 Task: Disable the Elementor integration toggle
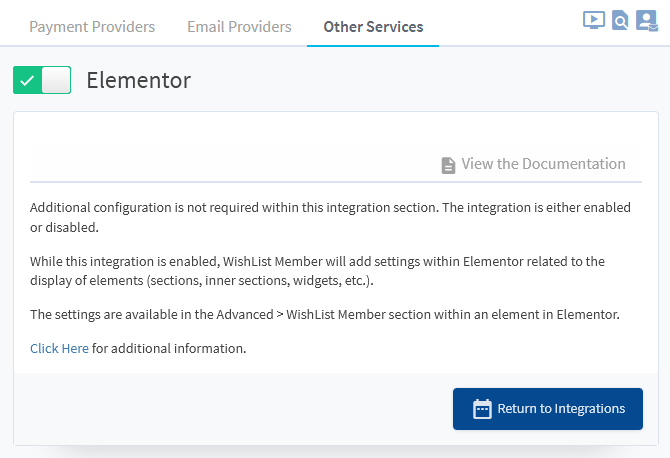(42, 80)
